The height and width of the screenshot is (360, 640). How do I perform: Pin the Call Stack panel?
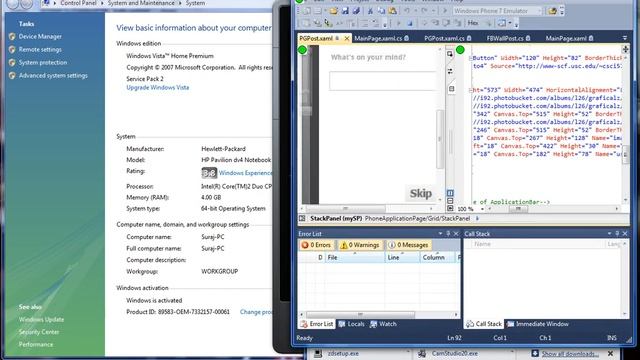point(617,234)
